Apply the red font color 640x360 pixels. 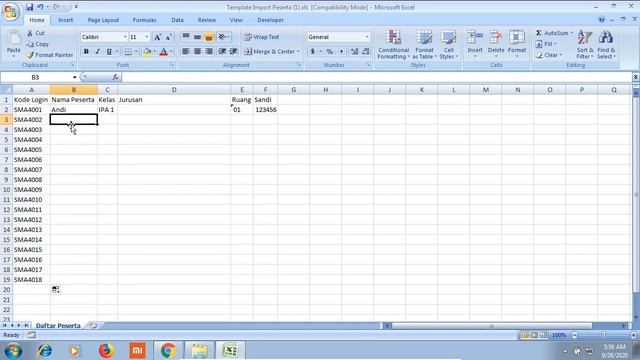164,52
